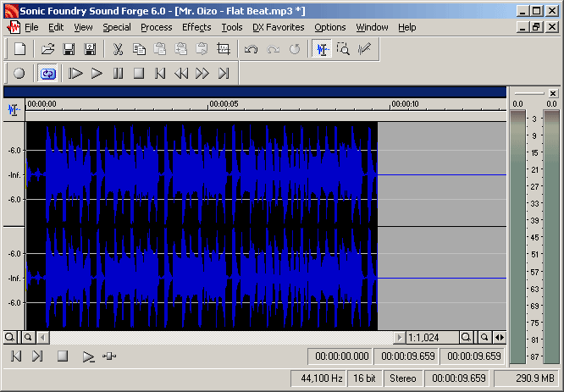Open a file with the Open folder icon
564x392 pixels.
point(47,49)
